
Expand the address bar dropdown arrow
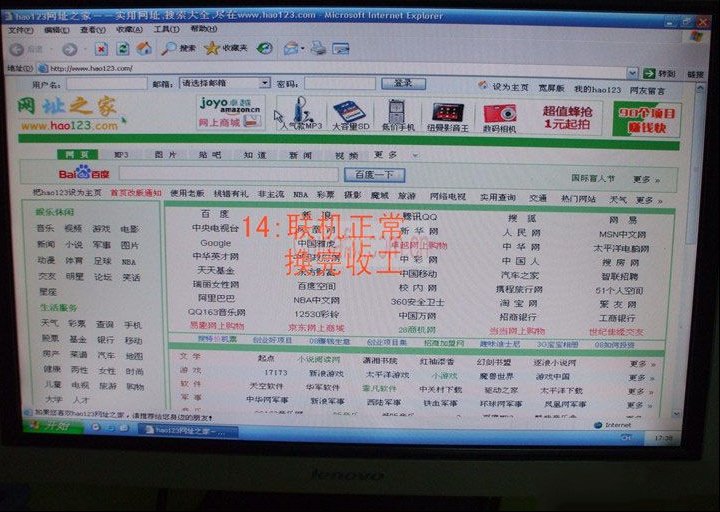point(632,73)
